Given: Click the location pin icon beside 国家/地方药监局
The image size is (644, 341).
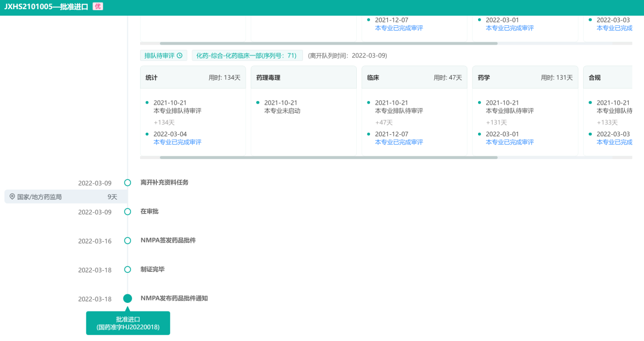Looking at the screenshot, I should pyautogui.click(x=12, y=197).
